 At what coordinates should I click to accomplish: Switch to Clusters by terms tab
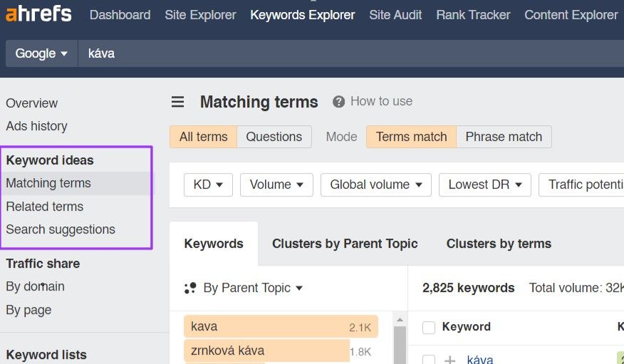(499, 244)
